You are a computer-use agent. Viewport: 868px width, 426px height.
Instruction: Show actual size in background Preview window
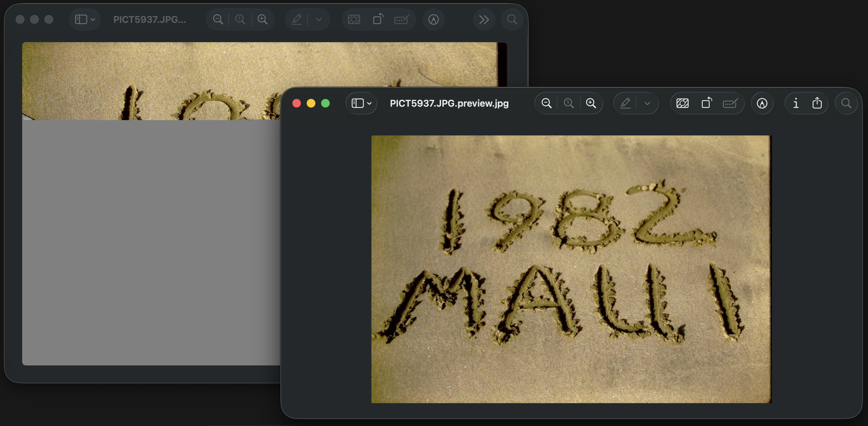pos(240,19)
